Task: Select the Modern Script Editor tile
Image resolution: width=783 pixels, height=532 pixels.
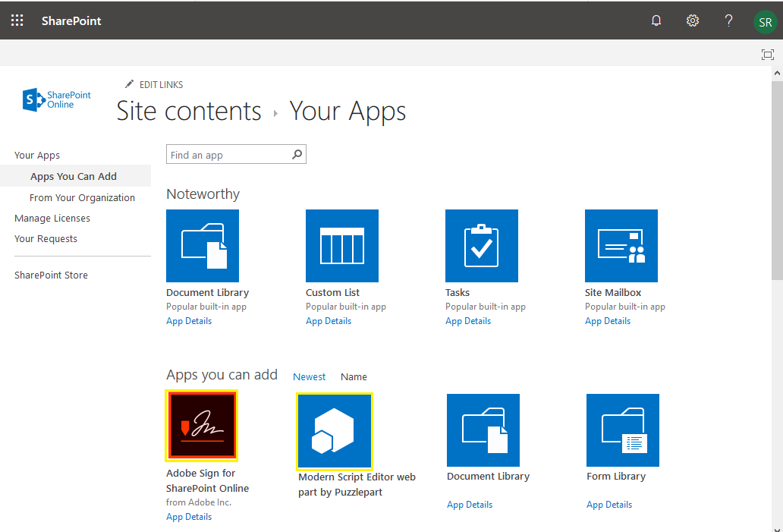Action: click(335, 431)
